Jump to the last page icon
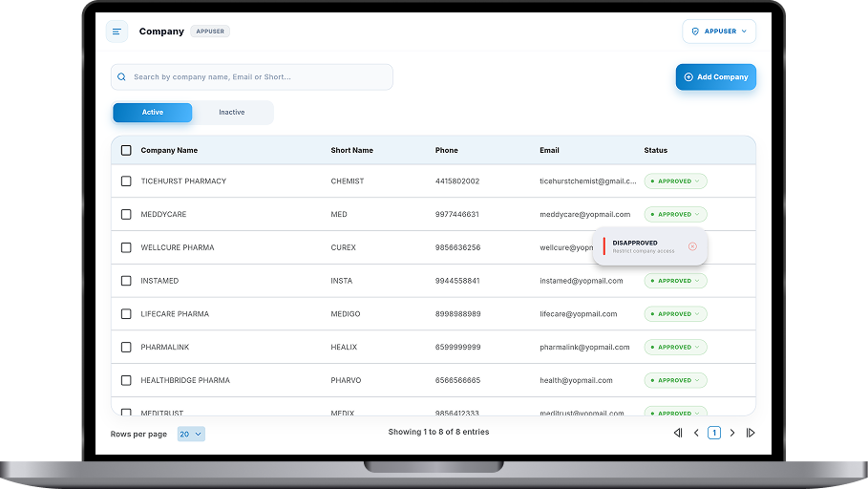The height and width of the screenshot is (489, 868). pyautogui.click(x=751, y=433)
